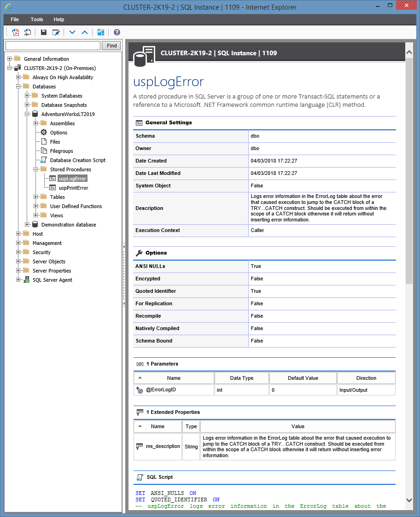Open the Tools menu

[x=37, y=19]
